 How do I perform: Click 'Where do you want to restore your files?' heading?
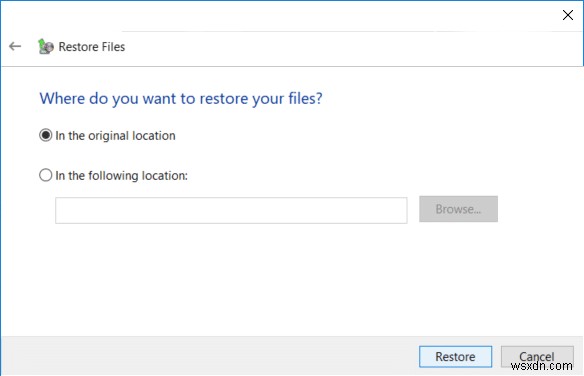[x=181, y=99]
